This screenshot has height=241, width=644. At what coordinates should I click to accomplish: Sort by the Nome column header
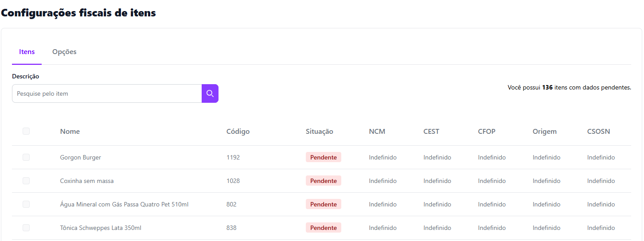coord(70,132)
